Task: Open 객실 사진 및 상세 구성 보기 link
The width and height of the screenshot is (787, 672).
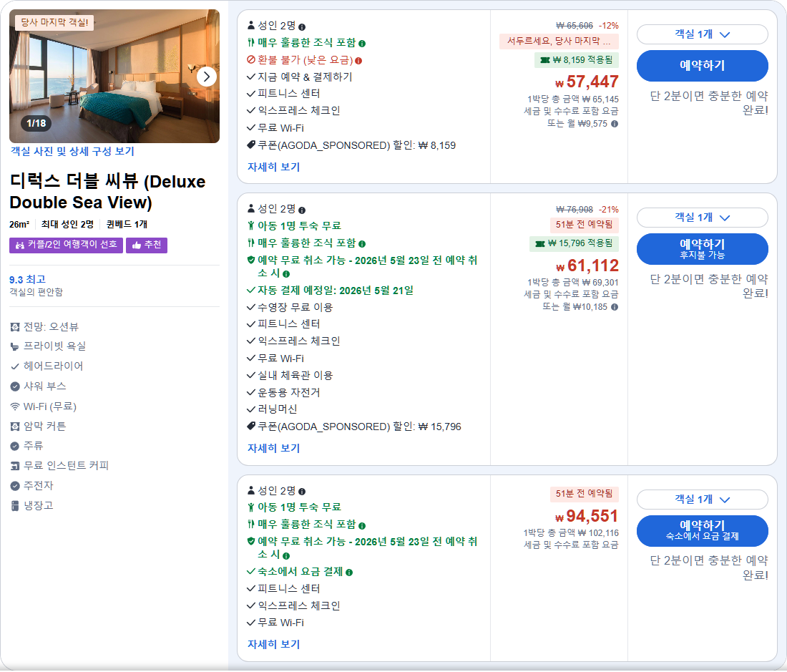Action: click(x=72, y=151)
